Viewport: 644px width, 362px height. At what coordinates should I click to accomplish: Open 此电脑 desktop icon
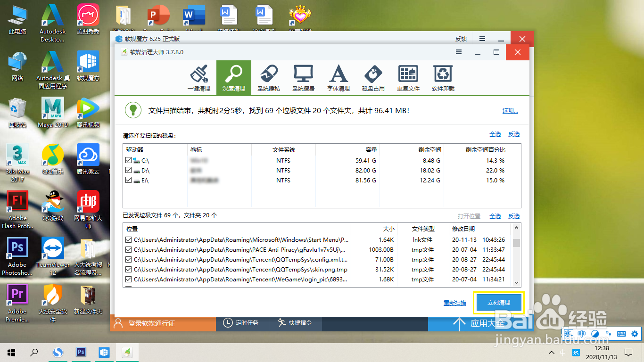pos(17,20)
